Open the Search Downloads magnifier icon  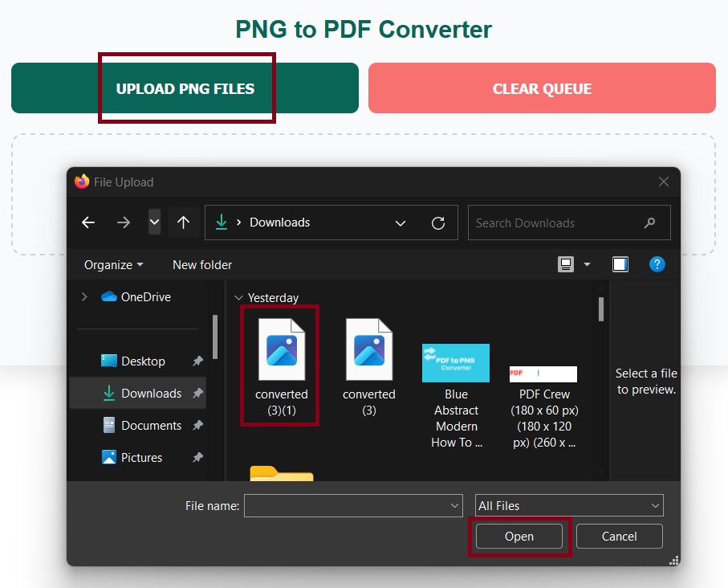tap(649, 223)
